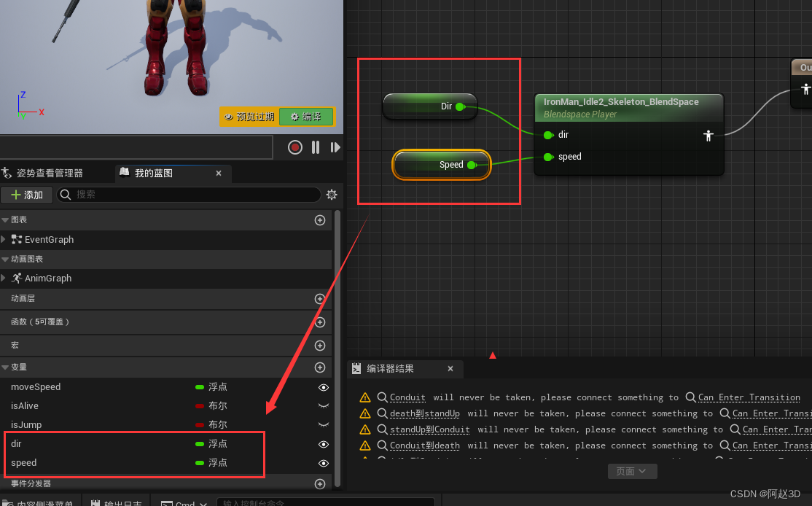
Task: Add a new graph with plus icon
Action: pos(320,220)
